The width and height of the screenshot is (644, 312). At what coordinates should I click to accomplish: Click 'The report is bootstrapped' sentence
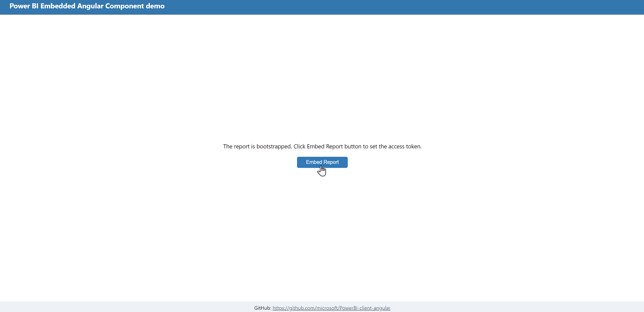[x=257, y=146]
